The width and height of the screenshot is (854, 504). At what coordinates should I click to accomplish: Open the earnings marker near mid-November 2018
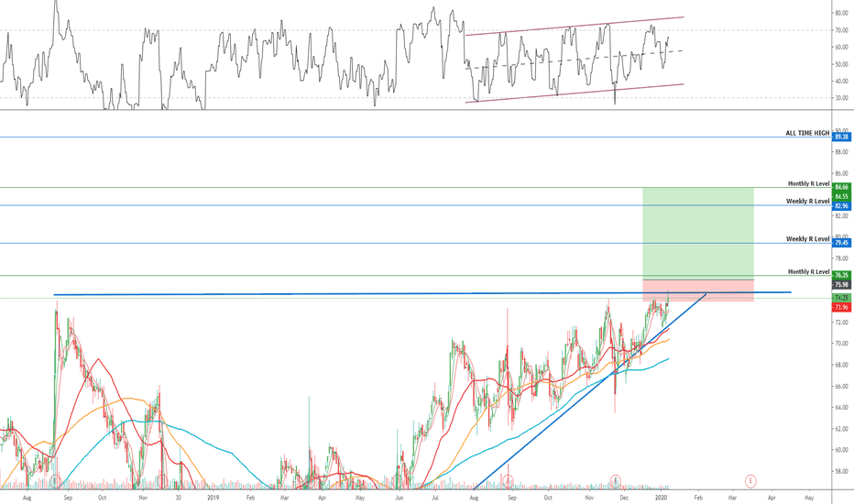click(x=162, y=481)
